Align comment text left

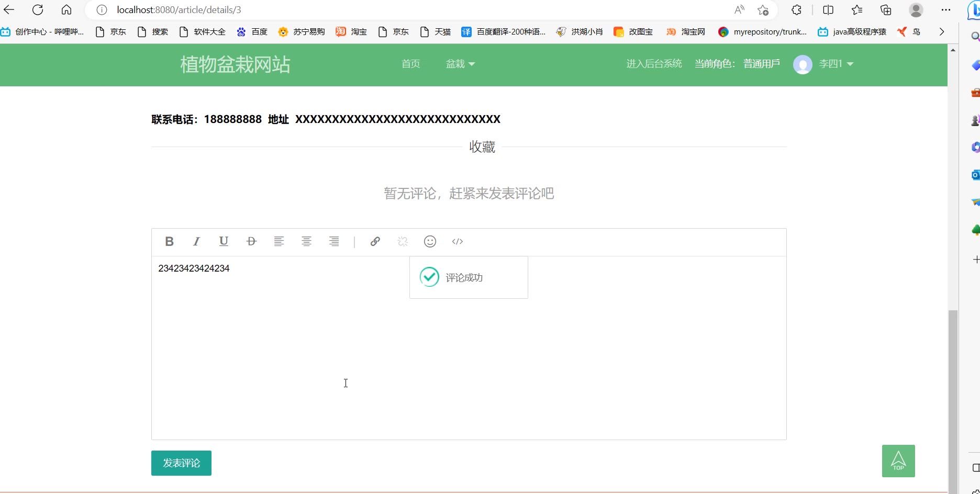click(x=279, y=241)
